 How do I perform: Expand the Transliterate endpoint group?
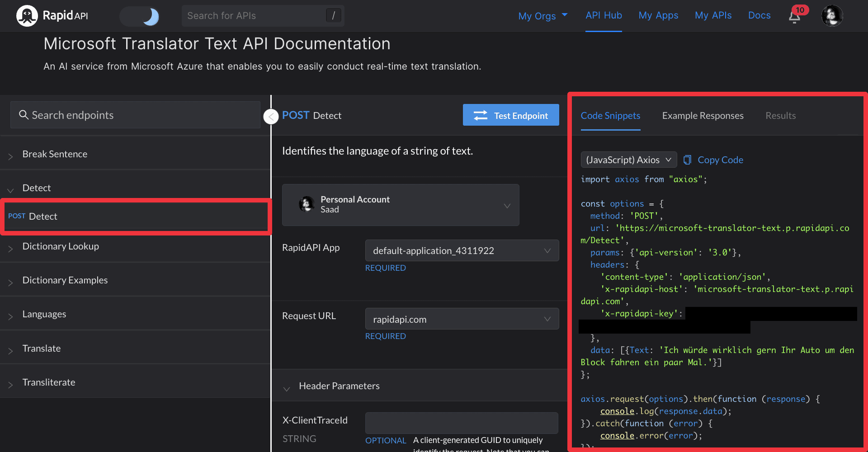pos(135,382)
